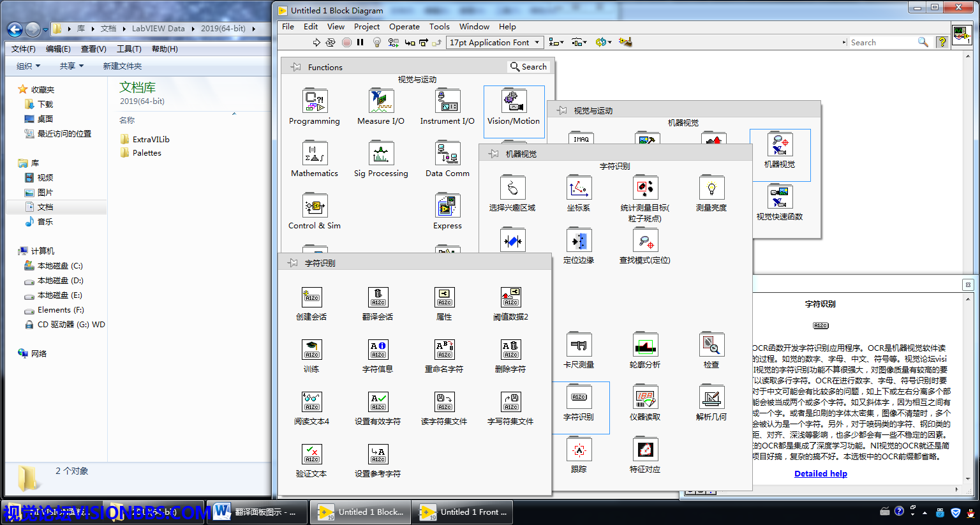
Task: Click the Run arrow in the toolbar
Action: click(316, 42)
